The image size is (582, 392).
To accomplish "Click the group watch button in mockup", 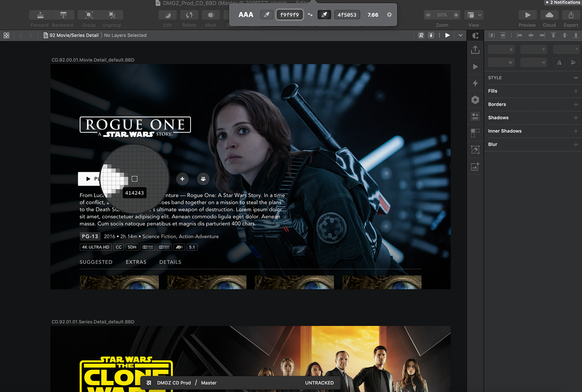I will click(x=203, y=179).
